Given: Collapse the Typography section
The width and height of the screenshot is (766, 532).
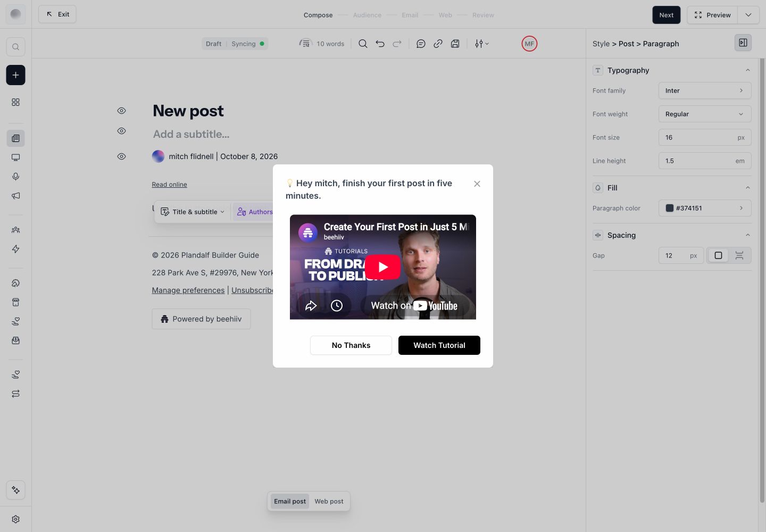Looking at the screenshot, I should click(x=748, y=70).
